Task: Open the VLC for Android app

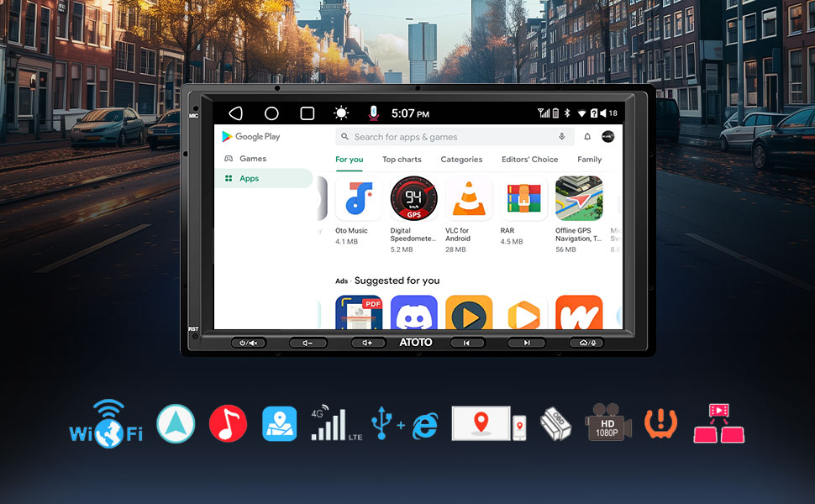Action: [x=469, y=199]
